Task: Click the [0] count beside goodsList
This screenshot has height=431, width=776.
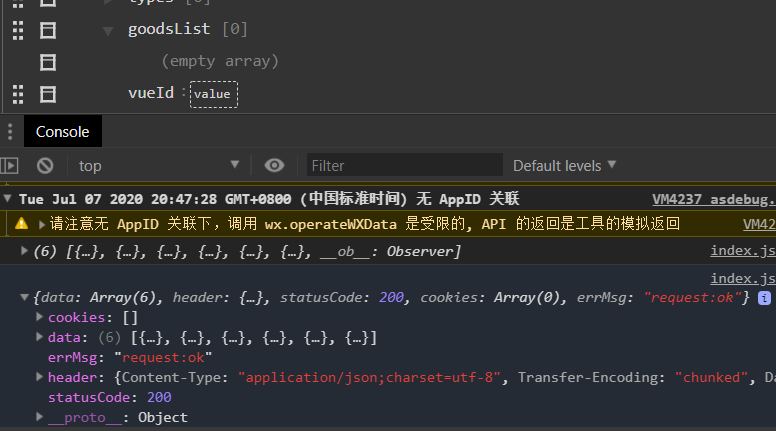Action: click(235, 29)
